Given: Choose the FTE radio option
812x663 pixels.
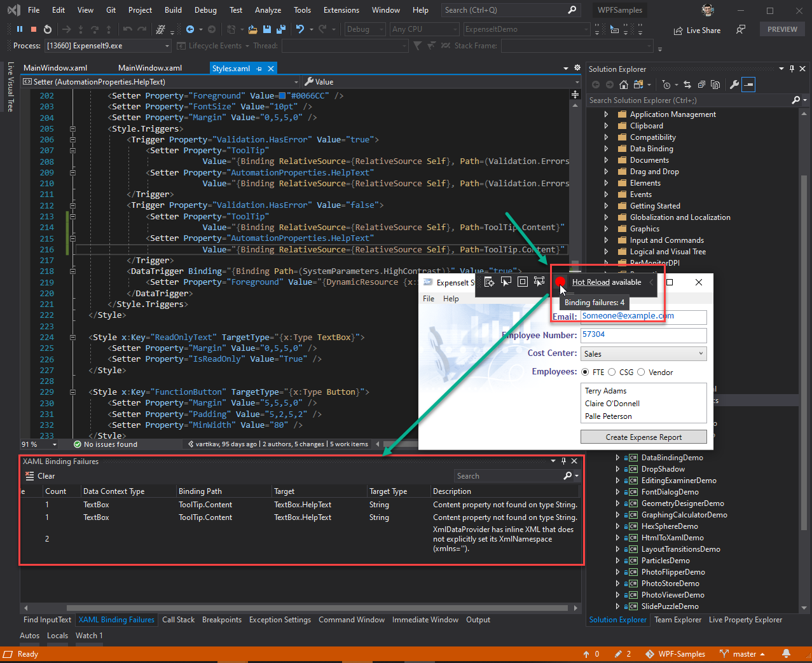Looking at the screenshot, I should coord(585,373).
